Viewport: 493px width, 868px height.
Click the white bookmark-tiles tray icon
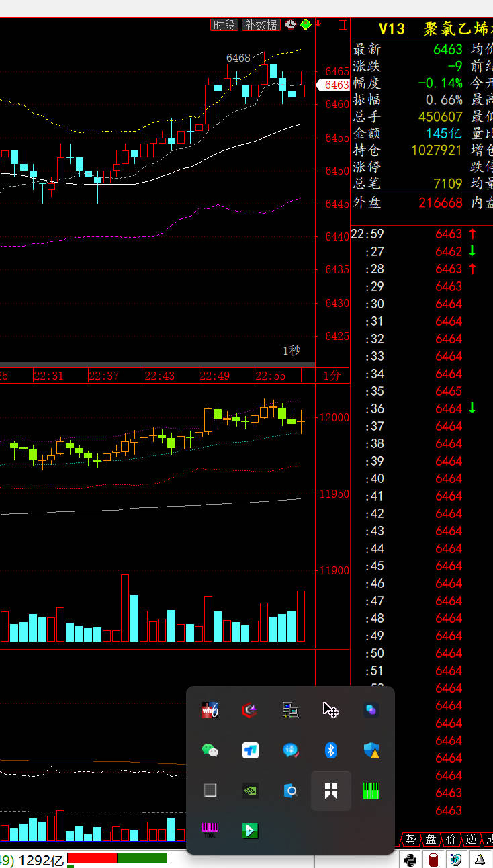(x=331, y=791)
